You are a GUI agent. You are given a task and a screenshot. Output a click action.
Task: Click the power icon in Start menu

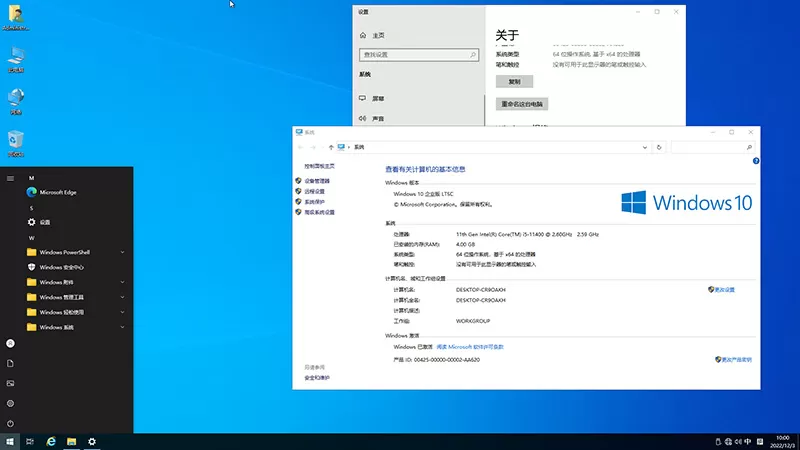coord(10,423)
